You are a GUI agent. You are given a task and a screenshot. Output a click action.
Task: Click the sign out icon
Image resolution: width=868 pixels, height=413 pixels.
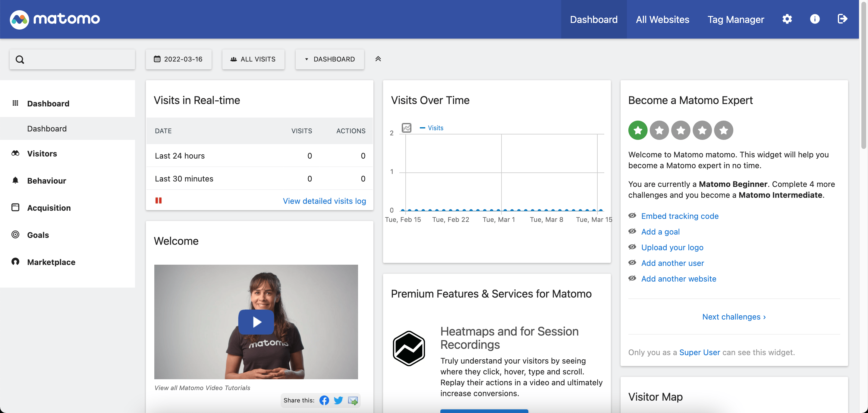(x=842, y=19)
